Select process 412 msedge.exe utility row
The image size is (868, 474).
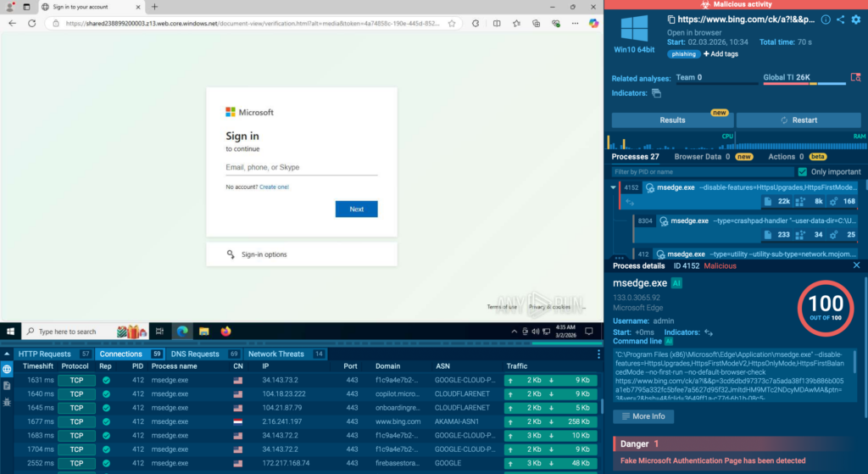tap(747, 254)
